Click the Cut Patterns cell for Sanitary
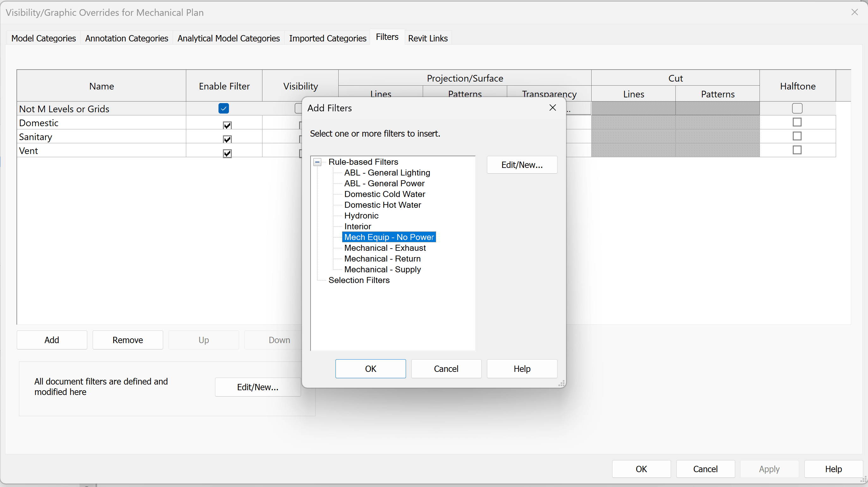This screenshot has width=868, height=487. pos(717,136)
